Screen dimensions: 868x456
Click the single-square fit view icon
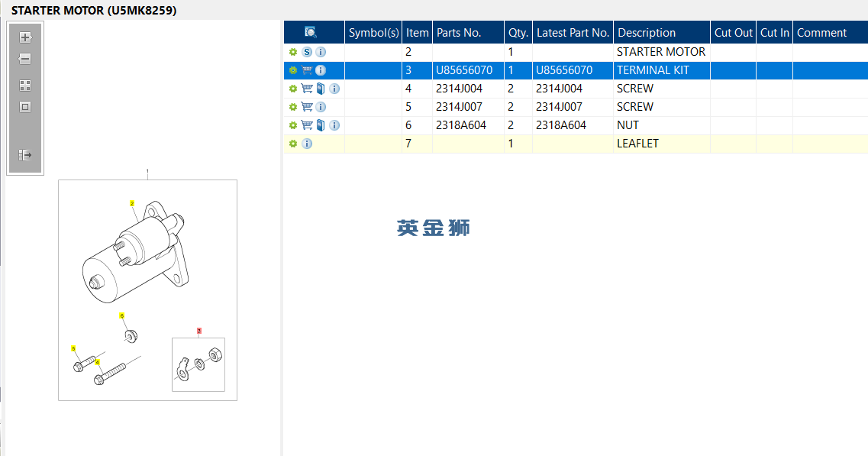pyautogui.click(x=25, y=107)
